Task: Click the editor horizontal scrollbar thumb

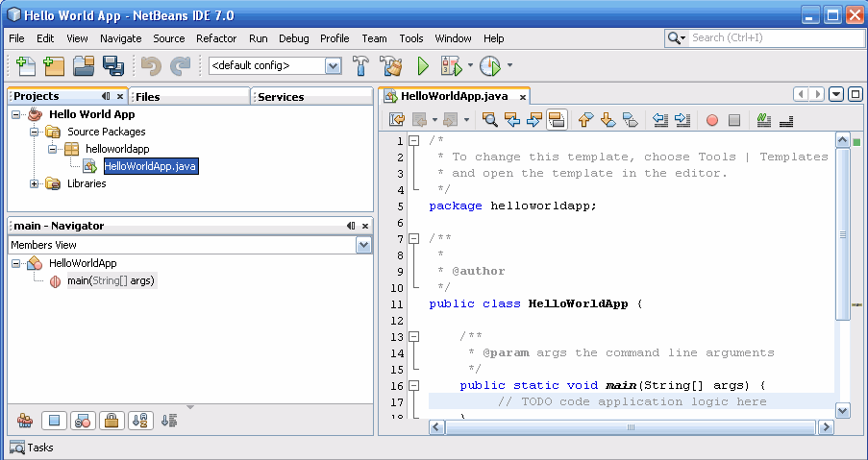Action: pyautogui.click(x=631, y=426)
